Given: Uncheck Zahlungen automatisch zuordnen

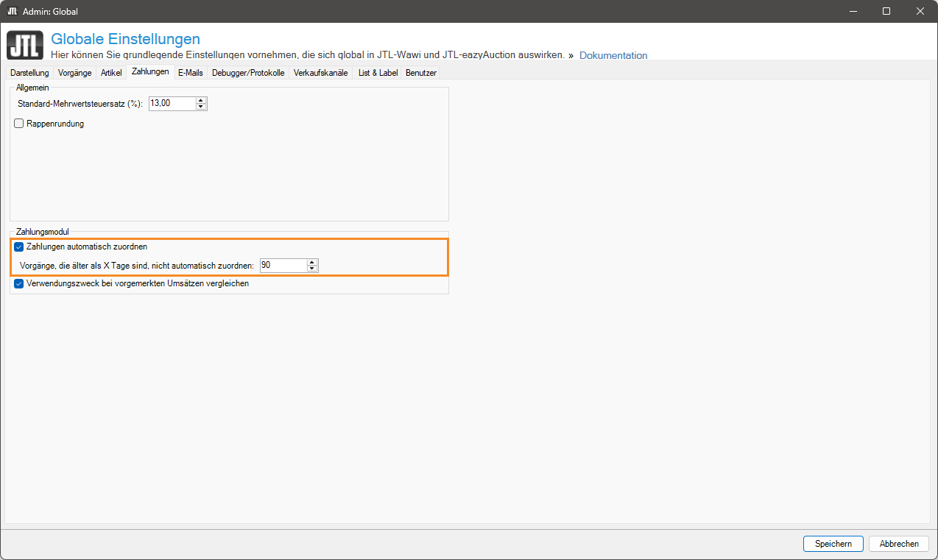Looking at the screenshot, I should coord(19,247).
